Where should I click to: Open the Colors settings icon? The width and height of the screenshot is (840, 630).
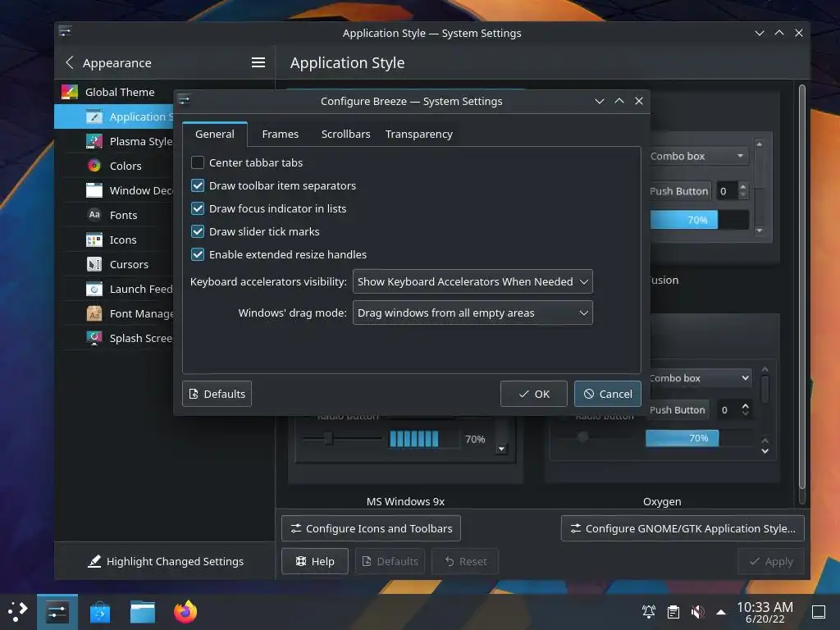coord(94,166)
